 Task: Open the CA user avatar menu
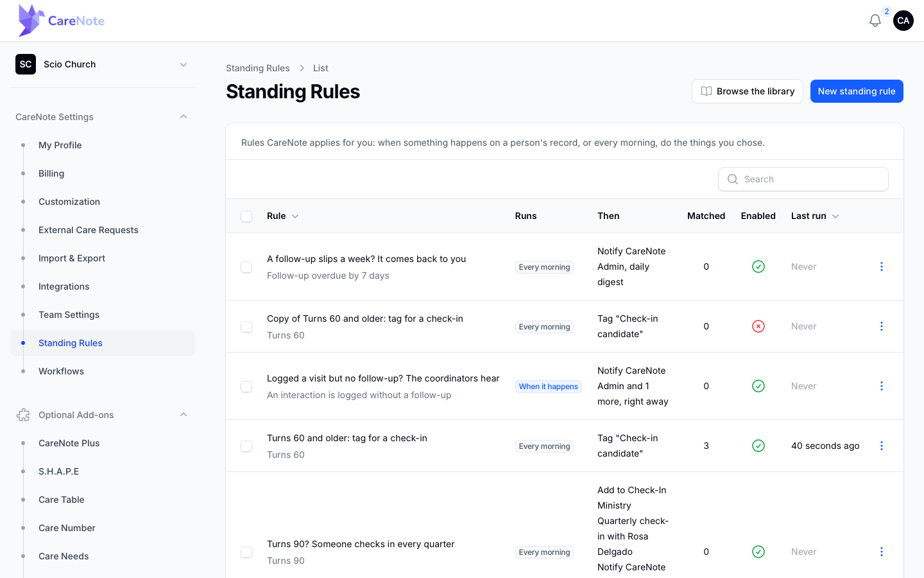903,21
